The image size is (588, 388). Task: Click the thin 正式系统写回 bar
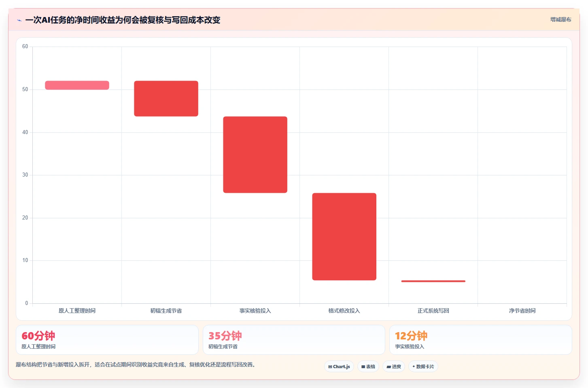(433, 281)
